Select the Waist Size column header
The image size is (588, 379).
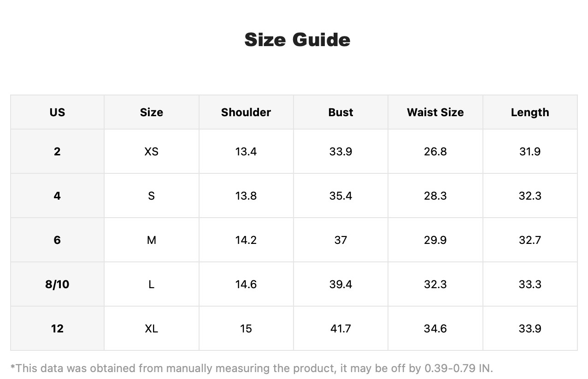click(435, 112)
